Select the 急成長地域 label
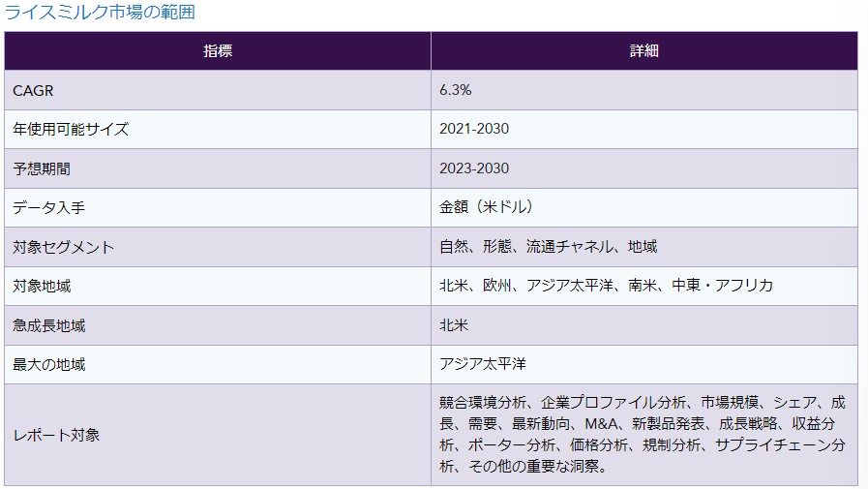Image resolution: width=868 pixels, height=489 pixels. [48, 325]
